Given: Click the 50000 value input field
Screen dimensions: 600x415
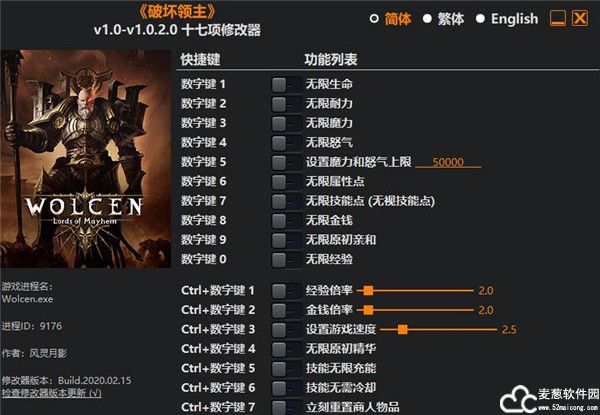Looking at the screenshot, I should pyautogui.click(x=448, y=162).
